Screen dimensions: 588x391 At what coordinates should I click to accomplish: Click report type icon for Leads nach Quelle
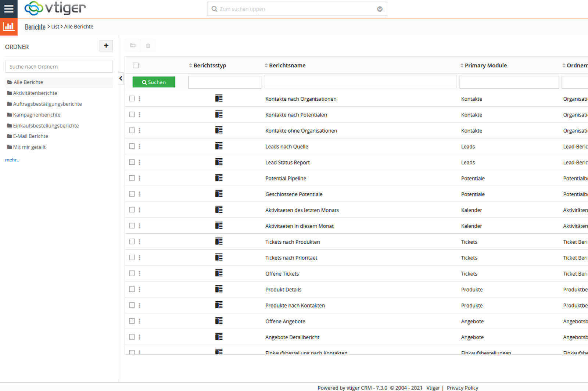pyautogui.click(x=219, y=146)
